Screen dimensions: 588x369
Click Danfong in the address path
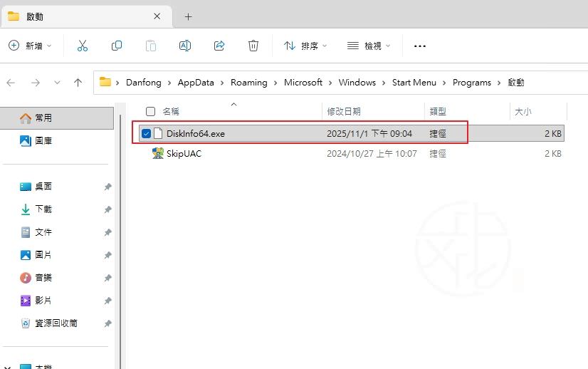point(144,83)
